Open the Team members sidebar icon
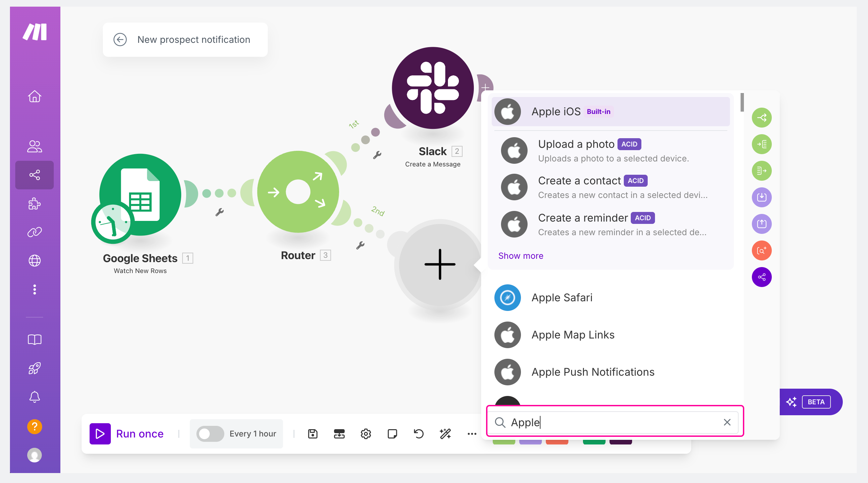The height and width of the screenshot is (483, 868). tap(35, 146)
